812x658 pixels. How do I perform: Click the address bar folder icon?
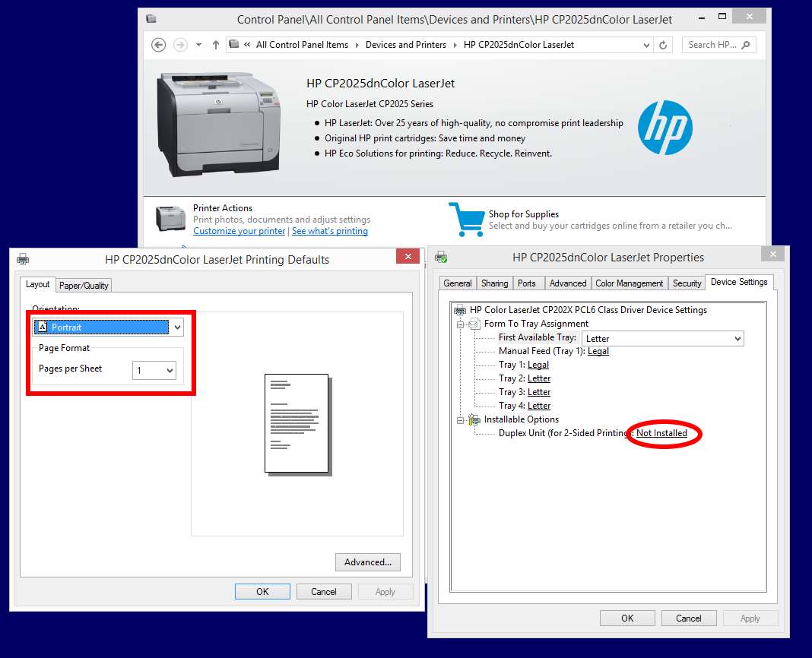point(234,44)
